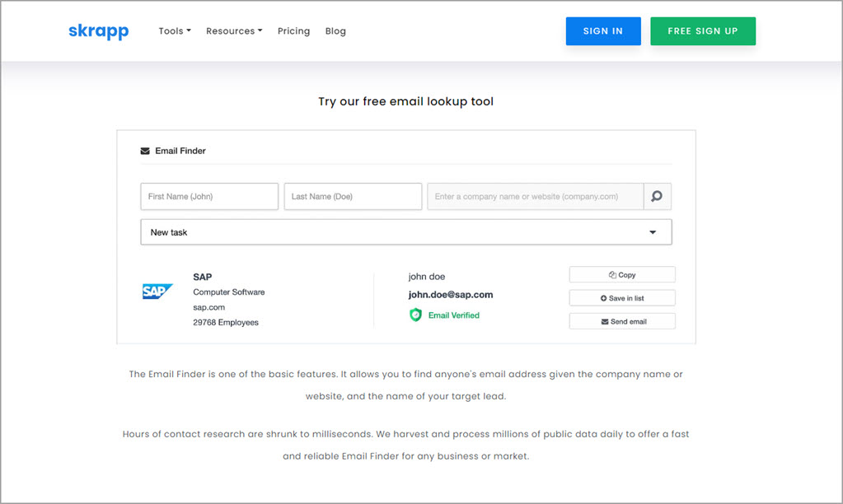Click the envelope icon beside Email Finder
The height and width of the screenshot is (504, 843).
[146, 152]
